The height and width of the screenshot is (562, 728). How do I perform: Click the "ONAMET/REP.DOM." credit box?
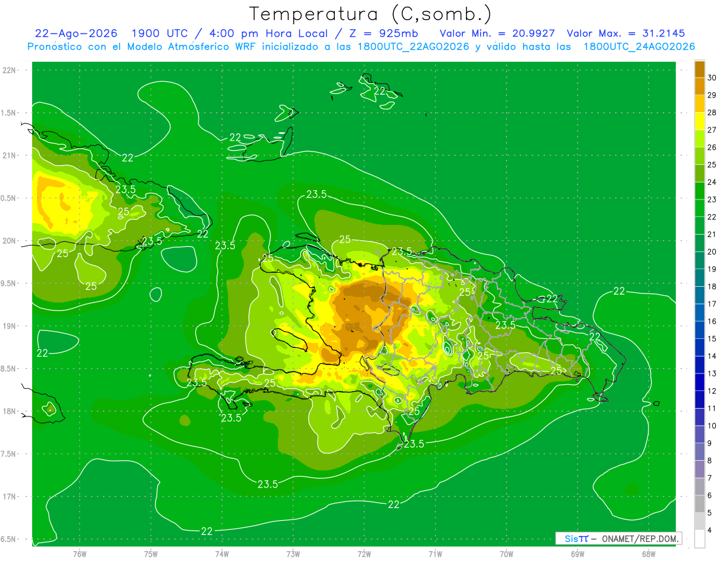point(618,538)
